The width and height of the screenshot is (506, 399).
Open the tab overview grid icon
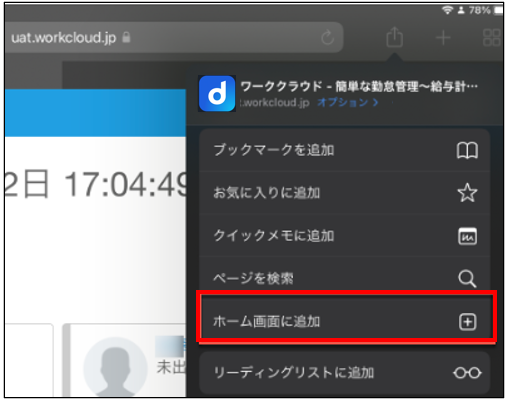coord(492,37)
